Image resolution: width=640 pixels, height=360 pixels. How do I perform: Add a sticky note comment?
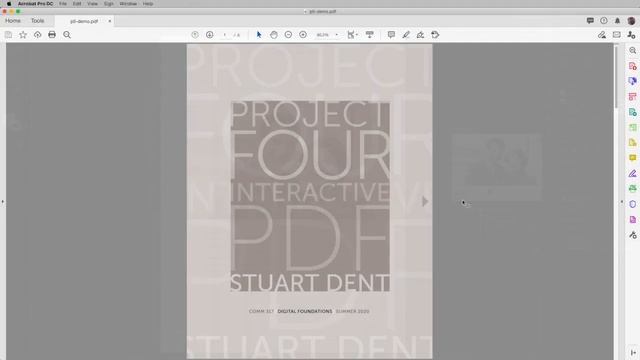[391, 35]
